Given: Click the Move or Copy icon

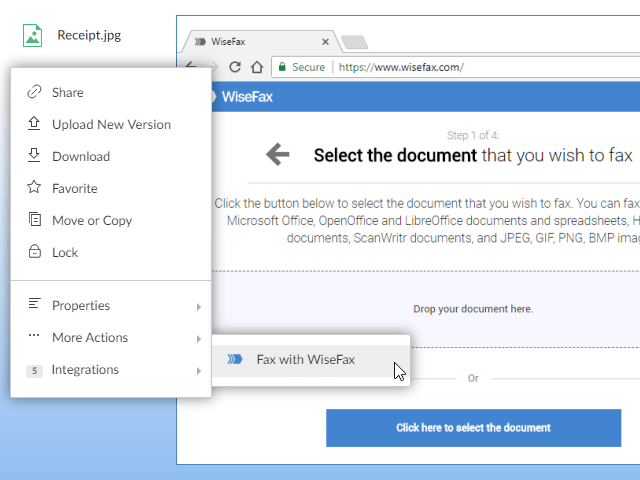Looking at the screenshot, I should [x=34, y=220].
